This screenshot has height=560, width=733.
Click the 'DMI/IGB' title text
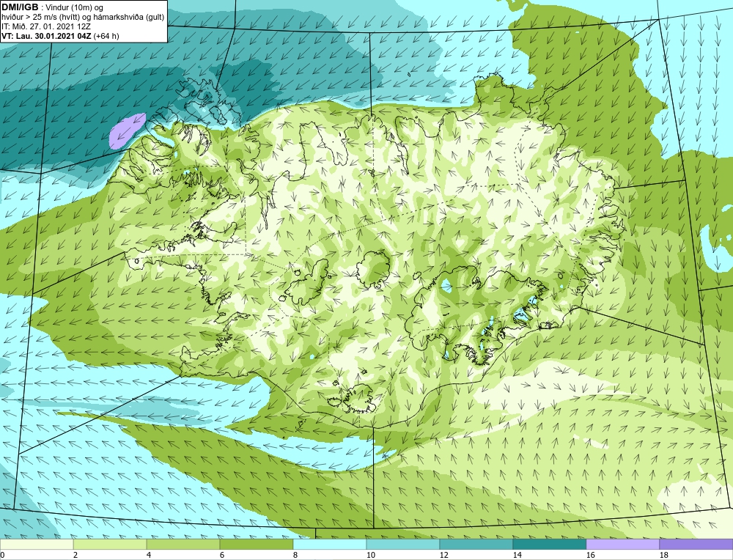pyautogui.click(x=20, y=7)
